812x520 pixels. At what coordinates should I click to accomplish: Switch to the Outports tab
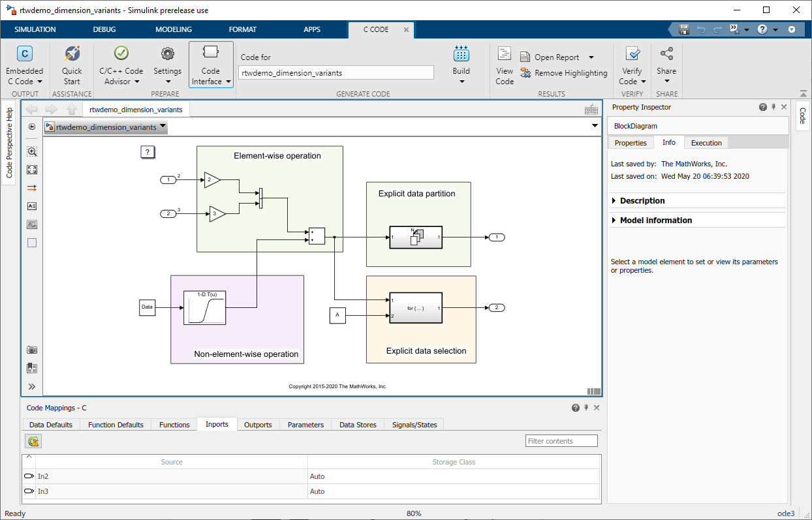click(x=258, y=424)
